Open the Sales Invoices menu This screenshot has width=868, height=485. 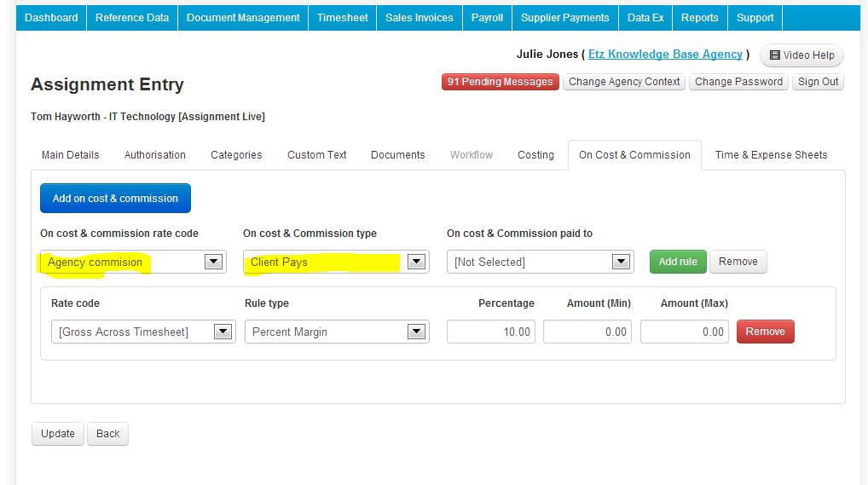point(419,18)
